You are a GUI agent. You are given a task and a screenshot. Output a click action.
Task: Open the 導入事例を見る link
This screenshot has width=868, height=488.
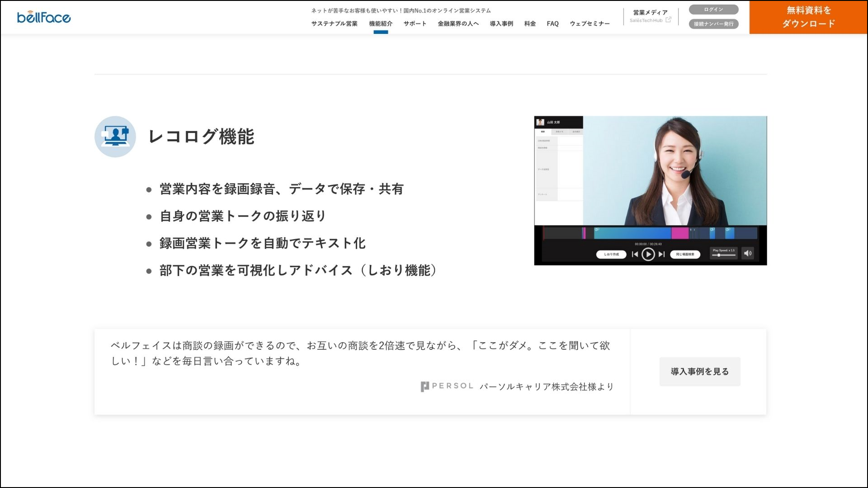[x=699, y=371]
